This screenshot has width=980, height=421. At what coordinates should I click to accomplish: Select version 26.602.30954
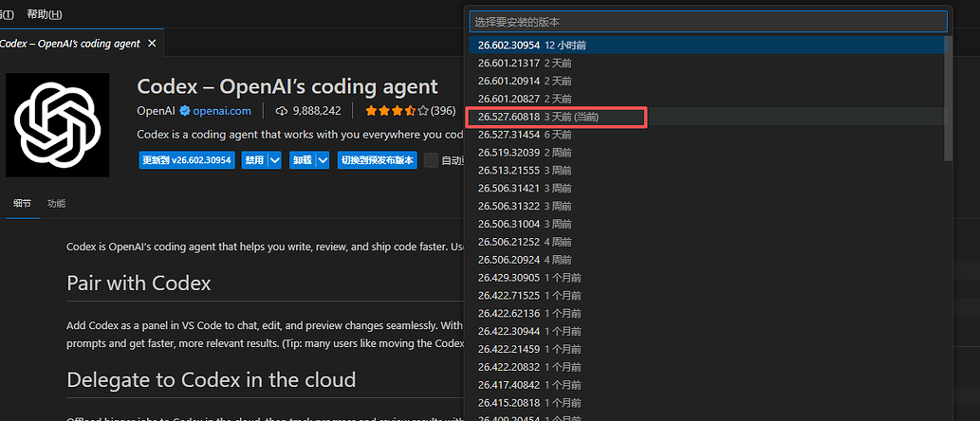[708, 45]
